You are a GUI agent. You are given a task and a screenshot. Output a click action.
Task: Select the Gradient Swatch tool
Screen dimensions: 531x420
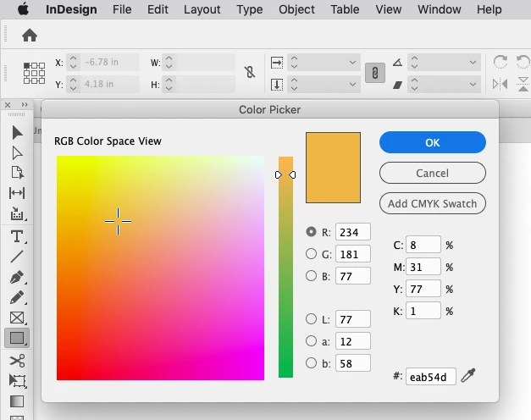(x=17, y=401)
